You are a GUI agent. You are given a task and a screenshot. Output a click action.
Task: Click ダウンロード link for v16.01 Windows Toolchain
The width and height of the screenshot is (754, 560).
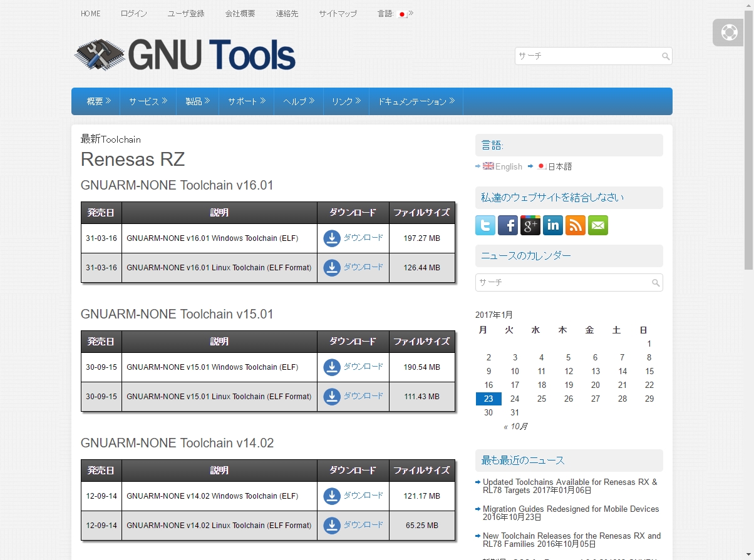(363, 238)
